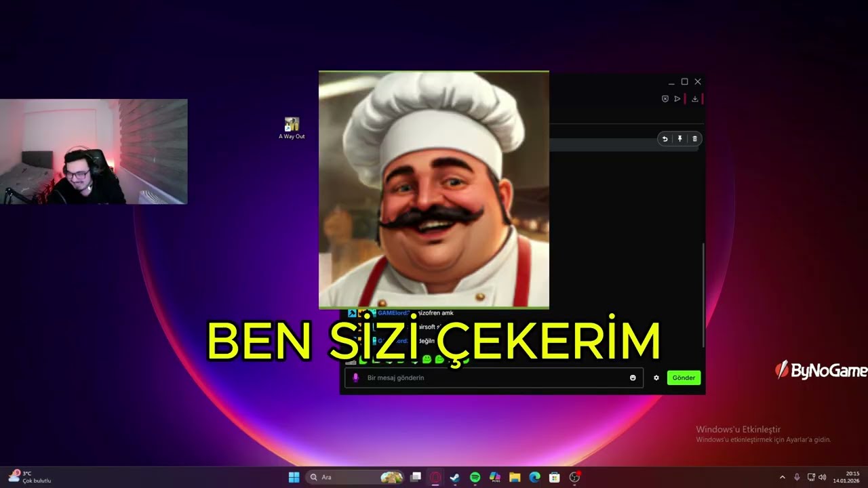Open the A Way Out desktop shortcut

tap(292, 128)
